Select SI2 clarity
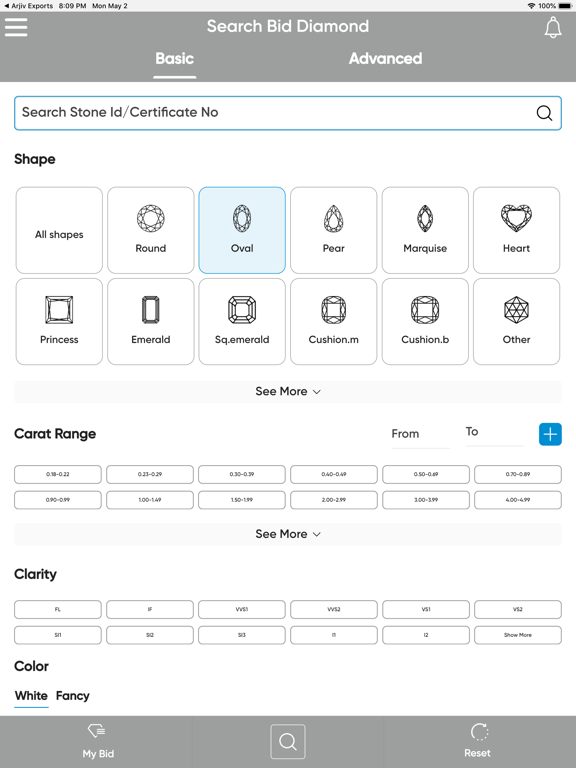 pos(150,635)
